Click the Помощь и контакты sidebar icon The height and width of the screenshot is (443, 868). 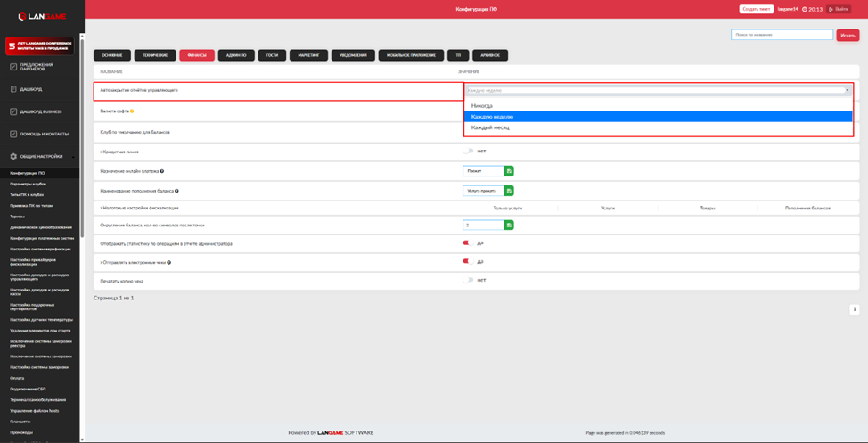point(13,135)
